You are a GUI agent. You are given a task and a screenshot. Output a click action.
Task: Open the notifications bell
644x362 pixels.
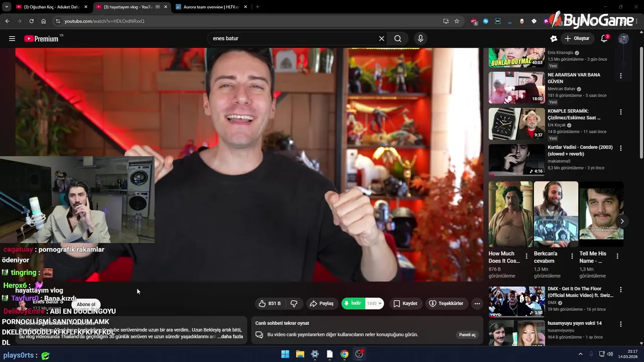pyautogui.click(x=604, y=39)
